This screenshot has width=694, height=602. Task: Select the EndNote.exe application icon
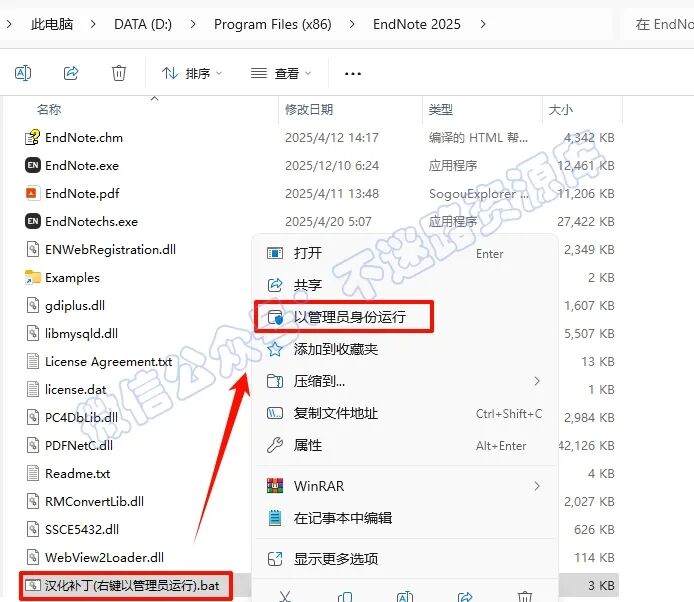tap(33, 166)
